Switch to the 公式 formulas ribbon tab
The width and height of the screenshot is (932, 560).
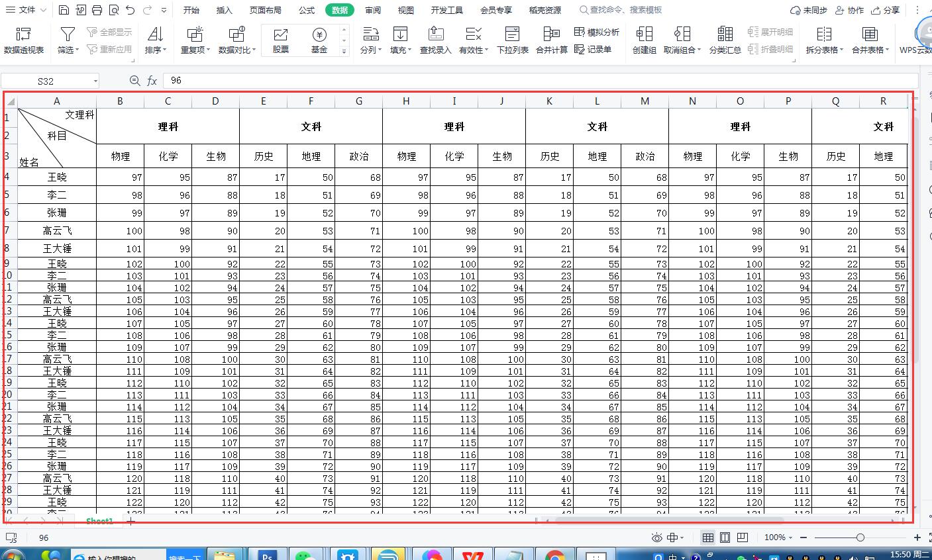[x=305, y=10]
